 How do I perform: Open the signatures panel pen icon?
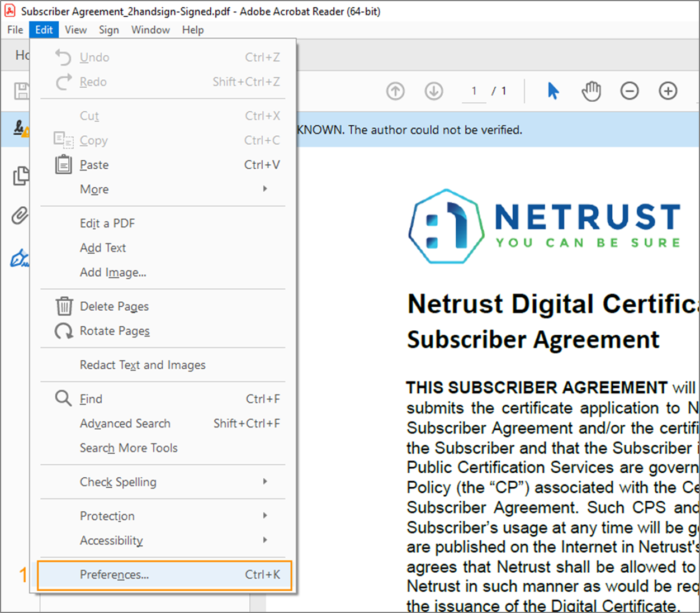pyautogui.click(x=20, y=258)
